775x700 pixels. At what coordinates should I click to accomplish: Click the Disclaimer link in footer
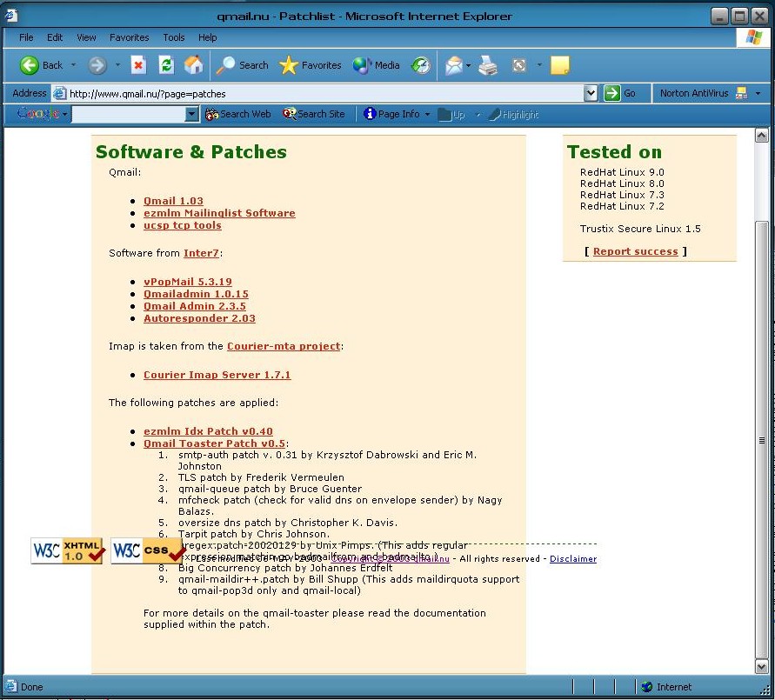click(x=573, y=559)
